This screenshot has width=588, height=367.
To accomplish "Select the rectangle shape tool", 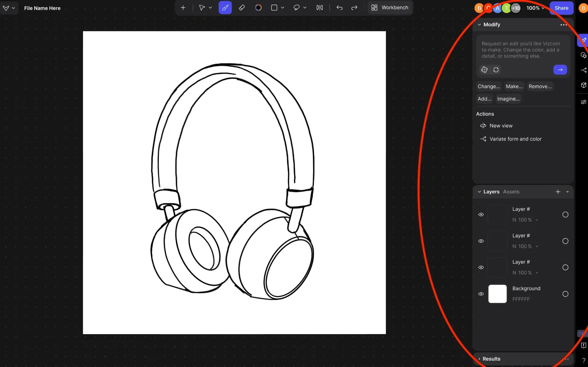I will point(274,8).
